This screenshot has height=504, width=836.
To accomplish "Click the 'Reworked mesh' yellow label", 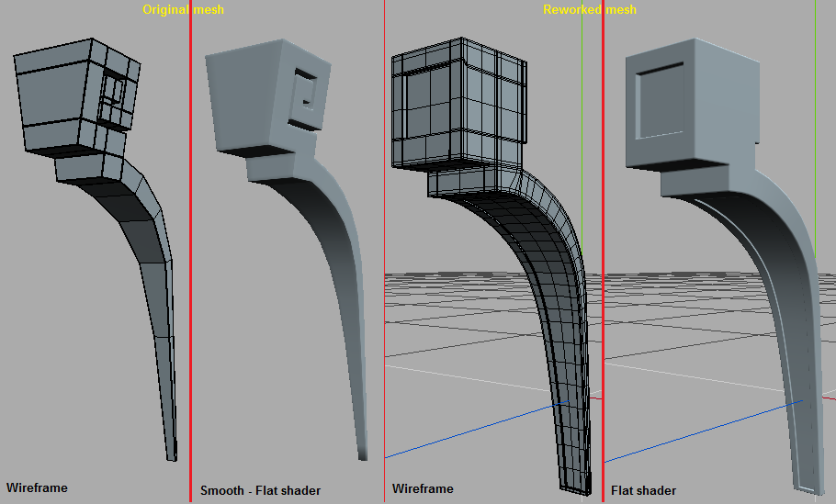I will 590,9.
